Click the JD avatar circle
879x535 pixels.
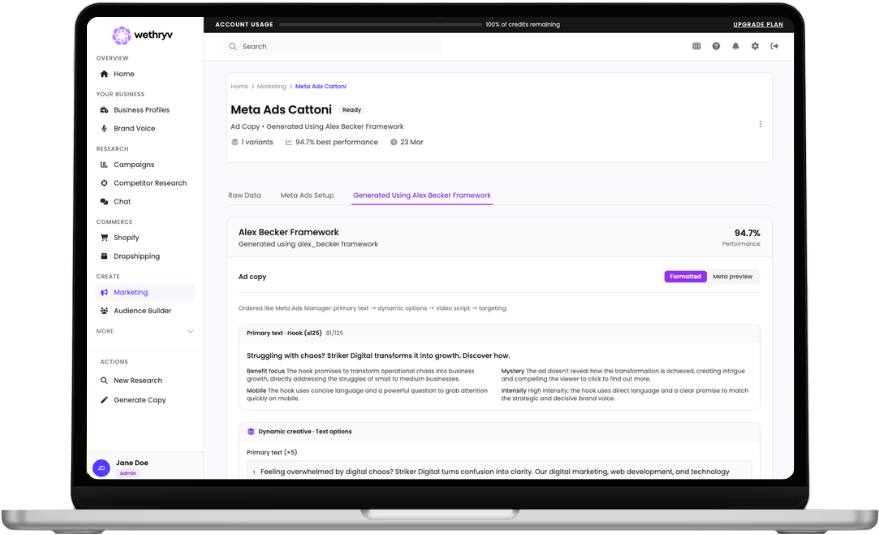[101, 468]
